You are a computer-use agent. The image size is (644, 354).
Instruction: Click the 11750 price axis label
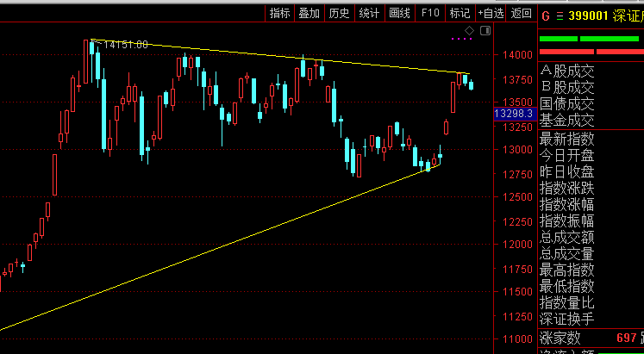(516, 270)
